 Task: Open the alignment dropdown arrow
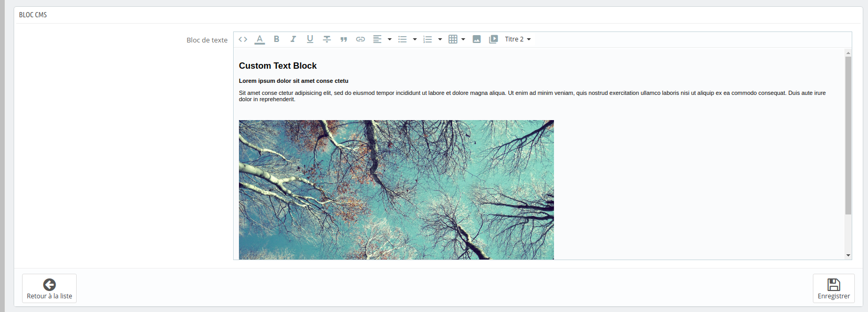click(390, 39)
